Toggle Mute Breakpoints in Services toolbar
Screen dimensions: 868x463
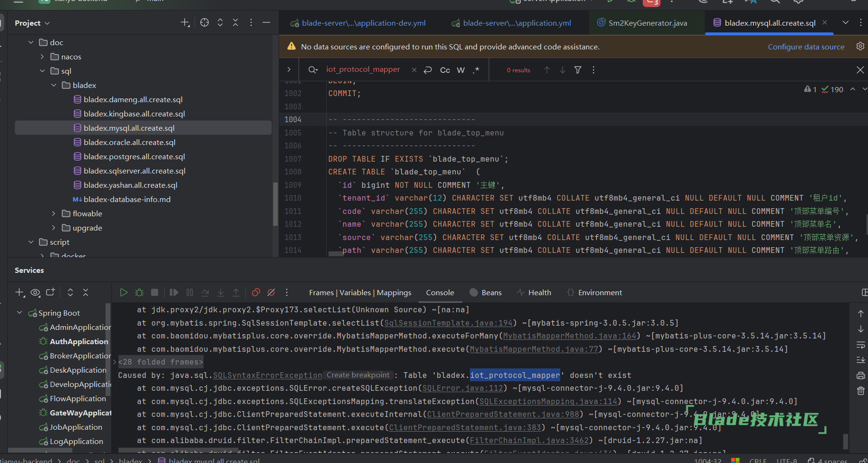[x=271, y=292]
